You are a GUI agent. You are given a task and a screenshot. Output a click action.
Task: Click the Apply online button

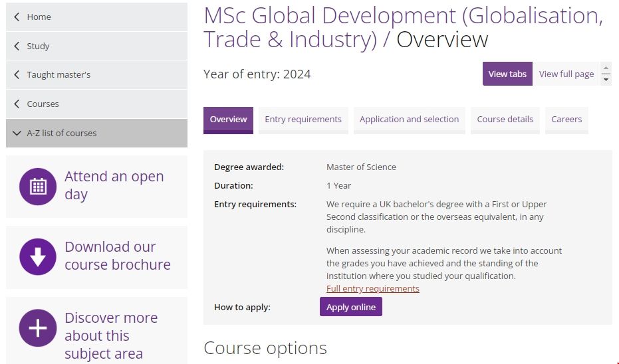[350, 307]
